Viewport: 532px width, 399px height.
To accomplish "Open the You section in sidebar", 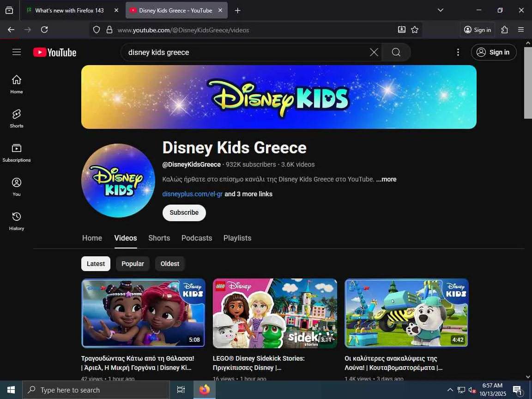I will point(17,187).
